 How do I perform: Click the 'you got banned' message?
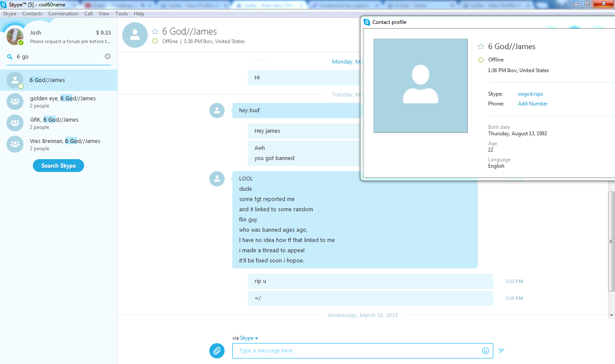tap(274, 158)
